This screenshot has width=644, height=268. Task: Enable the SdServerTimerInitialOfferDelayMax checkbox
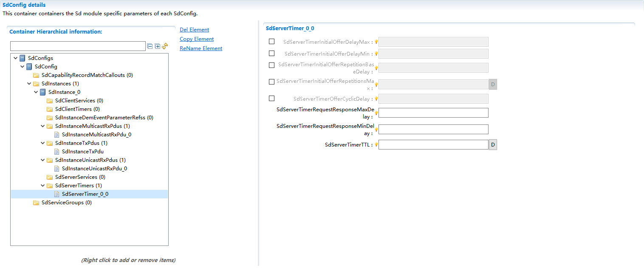(x=271, y=41)
